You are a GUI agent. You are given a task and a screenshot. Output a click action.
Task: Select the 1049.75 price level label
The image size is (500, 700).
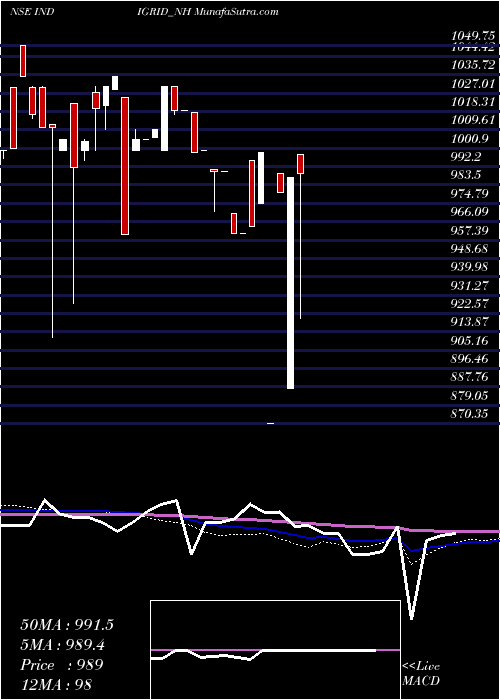click(473, 36)
